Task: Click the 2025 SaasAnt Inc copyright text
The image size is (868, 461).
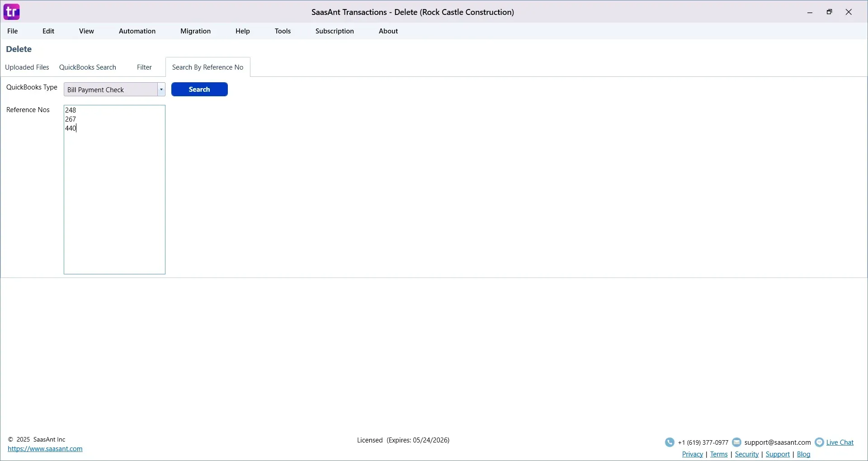Action: [x=37, y=440]
